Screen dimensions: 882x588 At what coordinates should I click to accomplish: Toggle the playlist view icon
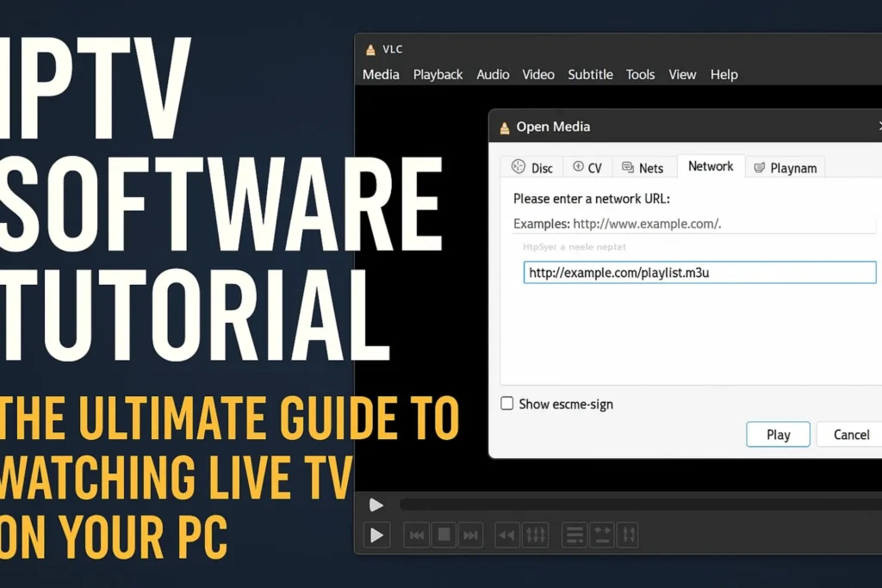[575, 535]
